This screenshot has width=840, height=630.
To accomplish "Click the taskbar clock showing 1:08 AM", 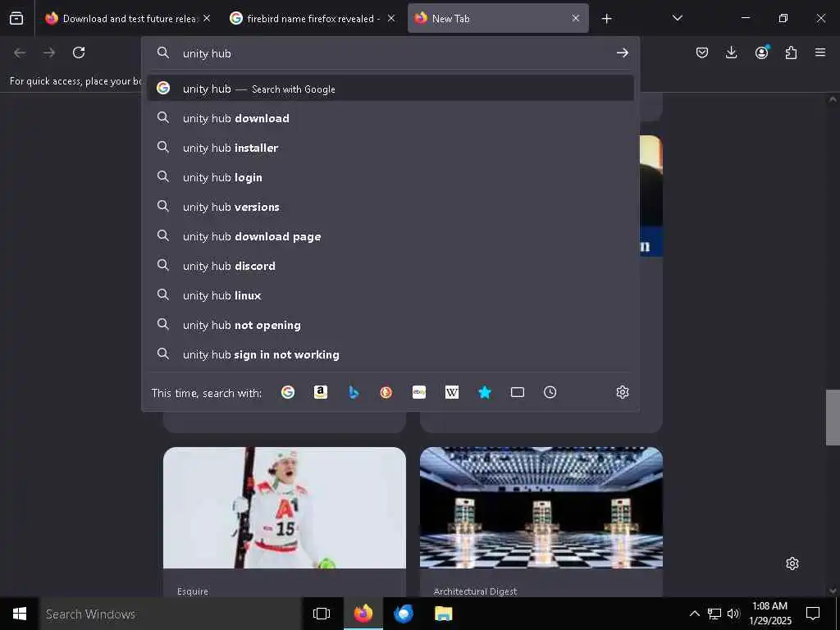I will (x=769, y=614).
